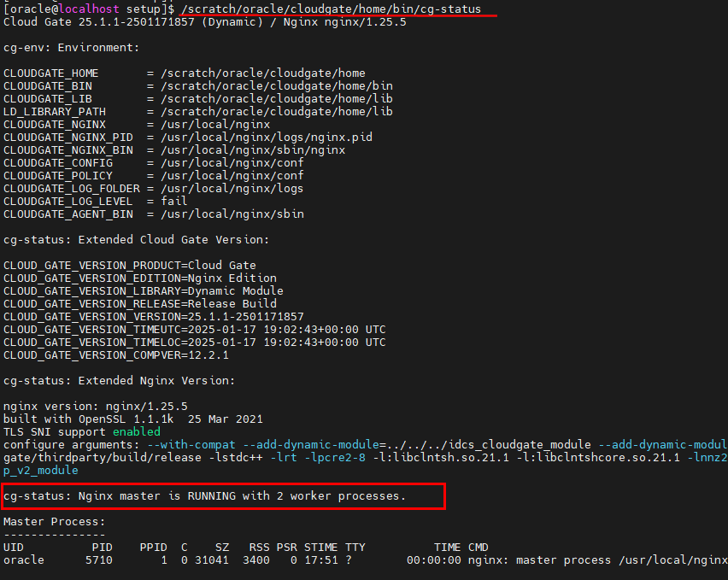Viewport: 728px width, 580px height.
Task: Click the RSS value 3400
Action: (x=255, y=560)
